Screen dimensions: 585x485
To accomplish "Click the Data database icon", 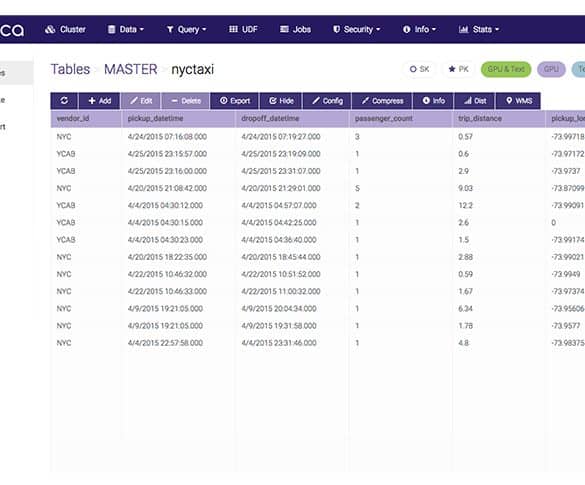I will (112, 29).
